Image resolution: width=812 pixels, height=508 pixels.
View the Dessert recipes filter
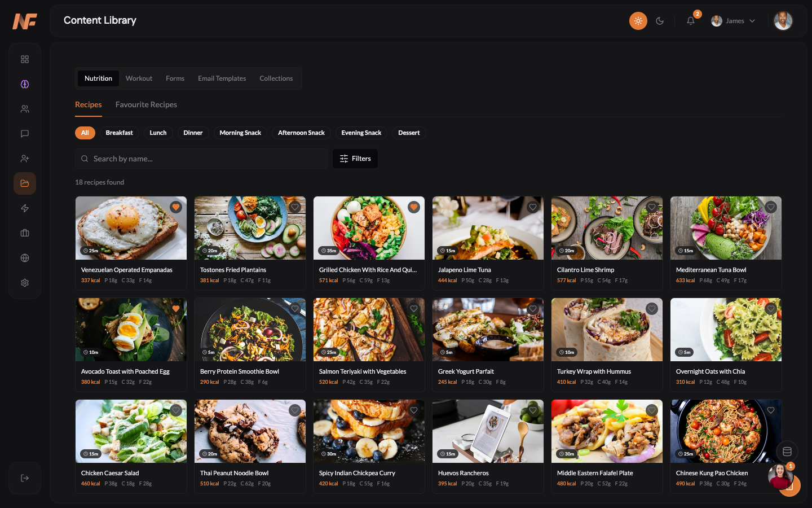pos(408,133)
